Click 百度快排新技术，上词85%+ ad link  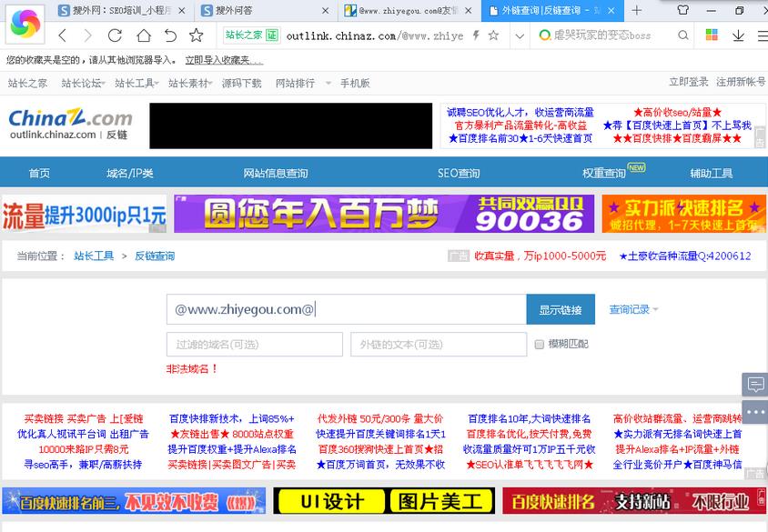232,418
